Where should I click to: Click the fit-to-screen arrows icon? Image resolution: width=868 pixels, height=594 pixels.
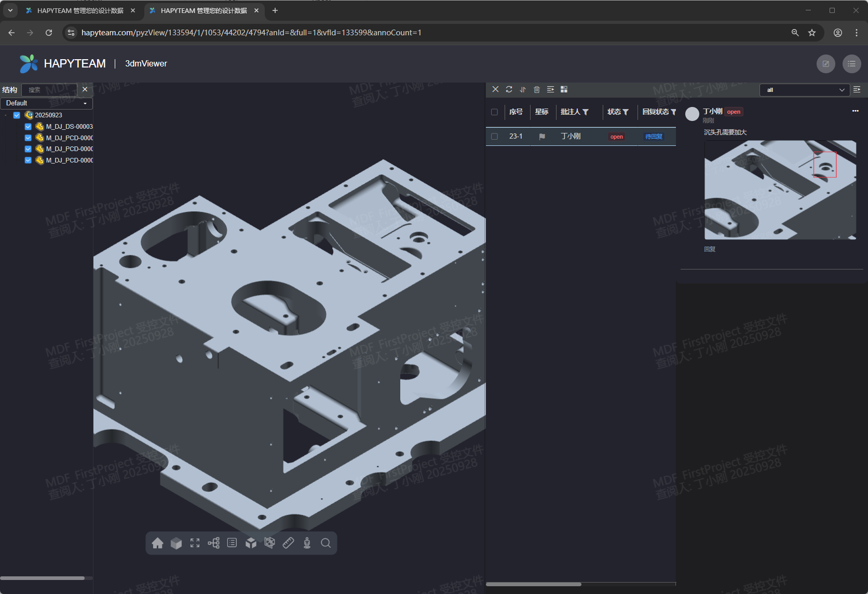click(195, 543)
